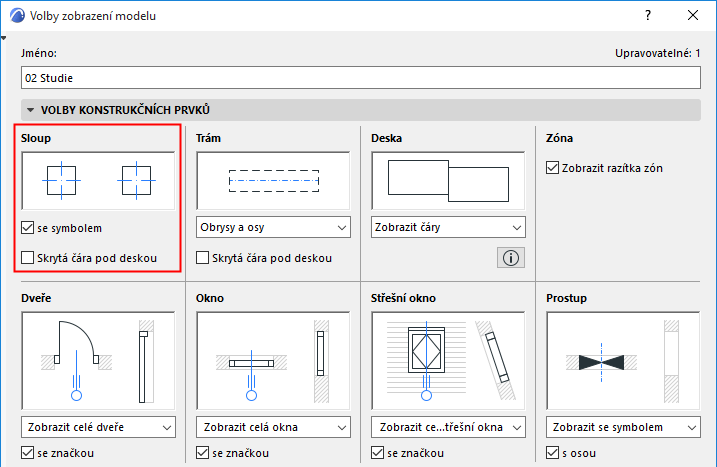Uncheck 'Zobrazit razítka zón' checkbox
This screenshot has height=467, width=717.
pos(553,168)
